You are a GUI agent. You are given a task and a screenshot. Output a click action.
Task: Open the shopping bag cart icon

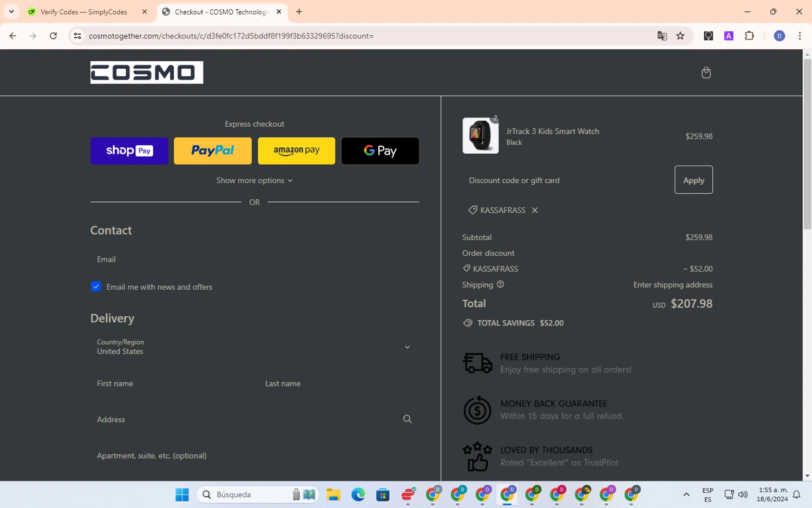point(706,73)
